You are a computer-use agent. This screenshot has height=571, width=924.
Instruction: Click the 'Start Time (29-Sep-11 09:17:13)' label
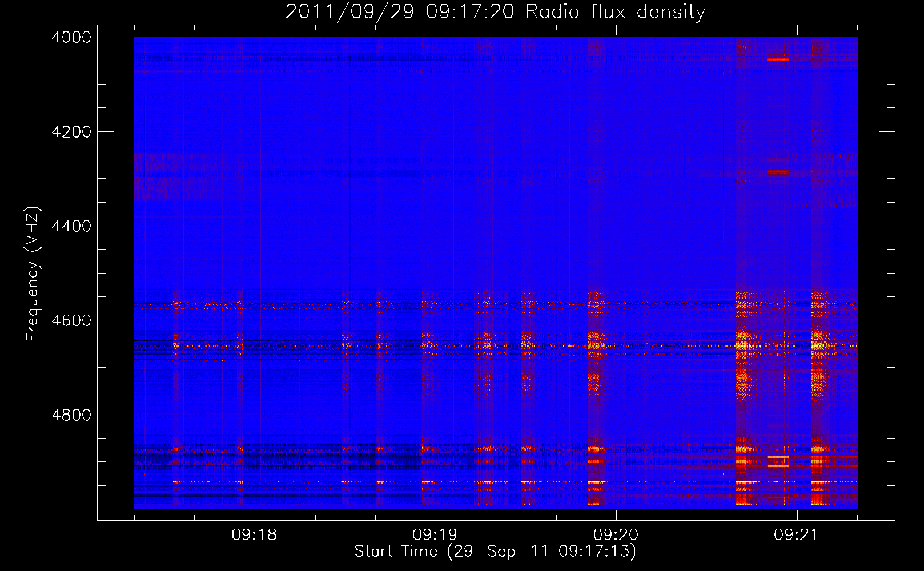tap(495, 552)
